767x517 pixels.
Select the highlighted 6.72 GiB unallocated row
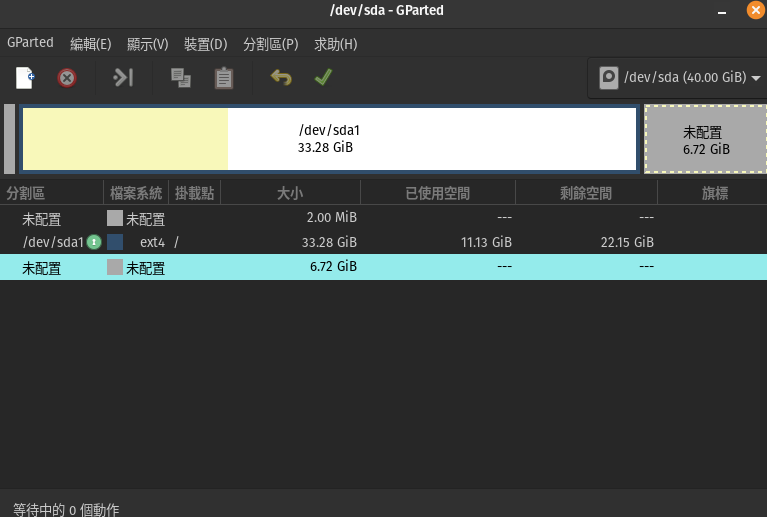click(x=384, y=267)
